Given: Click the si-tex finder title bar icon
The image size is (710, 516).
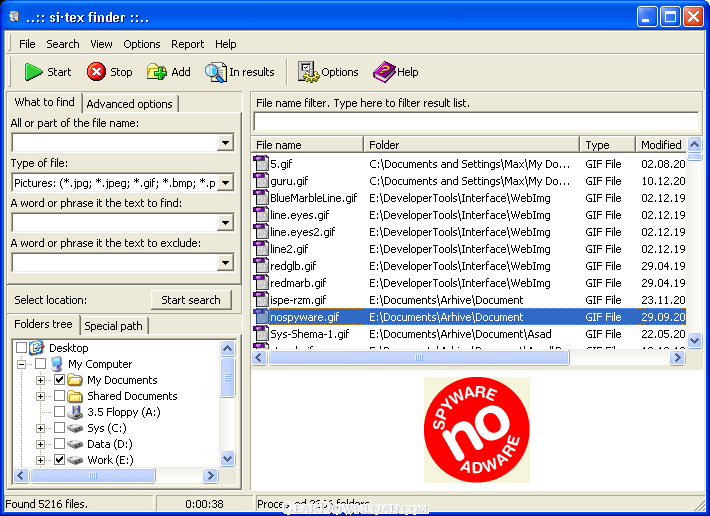Looking at the screenshot, I should point(14,17).
